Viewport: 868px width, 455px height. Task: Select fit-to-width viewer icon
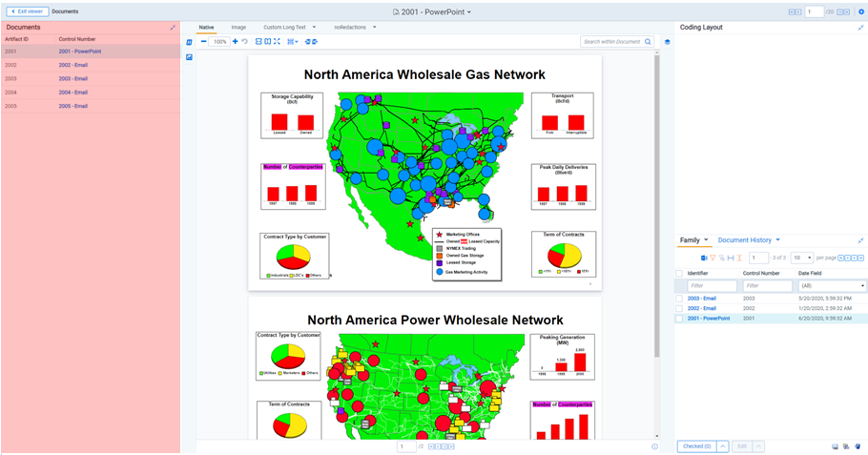[x=258, y=42]
